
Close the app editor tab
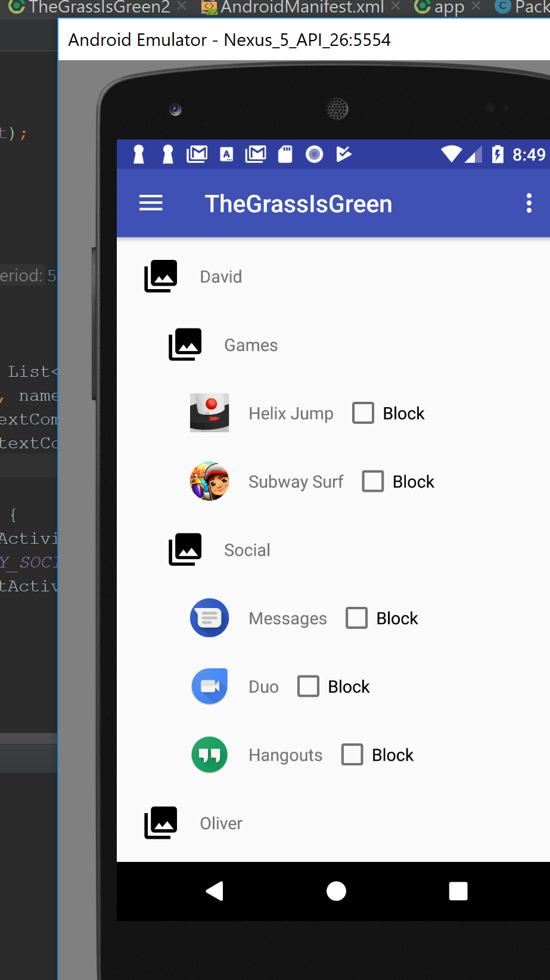coord(476,6)
